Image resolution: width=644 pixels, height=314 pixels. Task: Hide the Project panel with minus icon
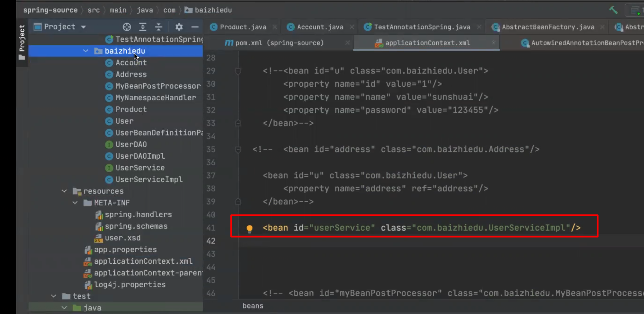tap(195, 27)
